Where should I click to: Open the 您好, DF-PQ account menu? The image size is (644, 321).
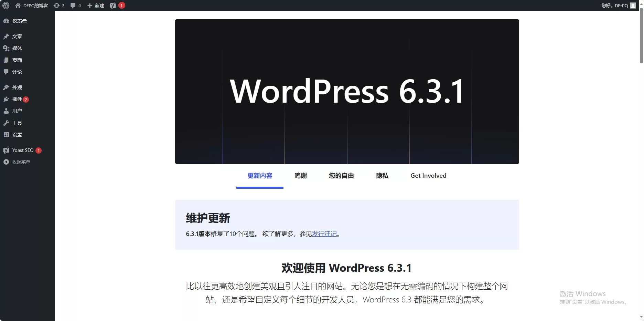pos(614,6)
